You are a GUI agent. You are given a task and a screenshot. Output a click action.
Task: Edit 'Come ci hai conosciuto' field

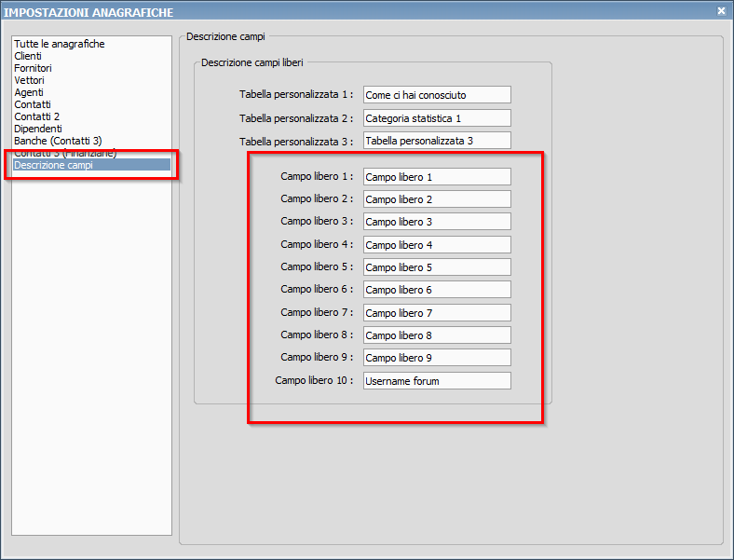pos(437,95)
